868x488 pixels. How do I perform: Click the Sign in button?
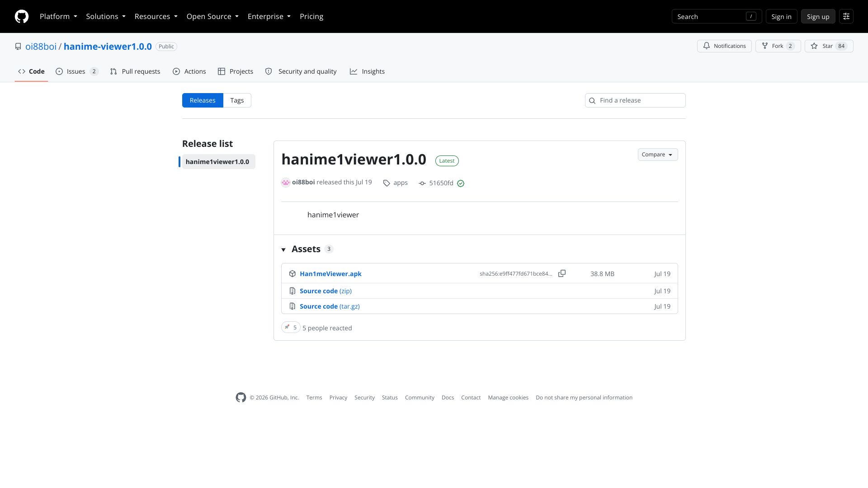tap(781, 16)
